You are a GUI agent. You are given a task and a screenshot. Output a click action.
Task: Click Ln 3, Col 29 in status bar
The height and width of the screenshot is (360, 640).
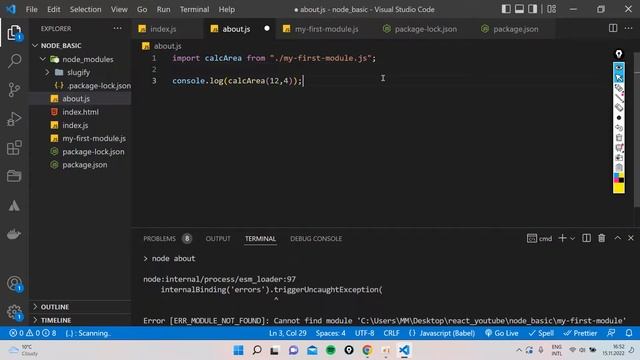click(x=287, y=333)
